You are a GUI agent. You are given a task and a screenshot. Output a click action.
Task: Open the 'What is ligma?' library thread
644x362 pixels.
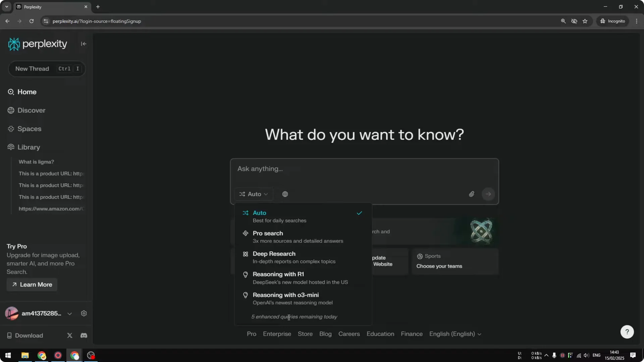click(x=36, y=162)
